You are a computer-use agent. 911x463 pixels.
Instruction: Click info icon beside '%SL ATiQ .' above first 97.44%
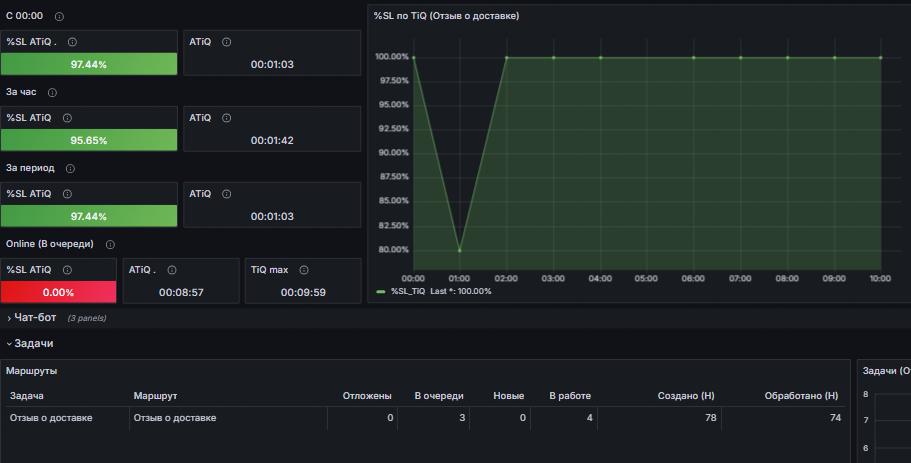(x=73, y=42)
